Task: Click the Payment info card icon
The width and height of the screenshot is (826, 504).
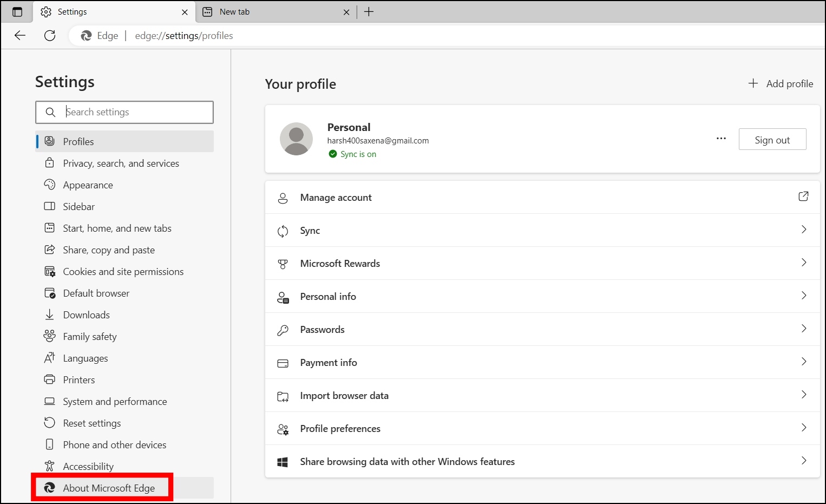Action: tap(283, 363)
